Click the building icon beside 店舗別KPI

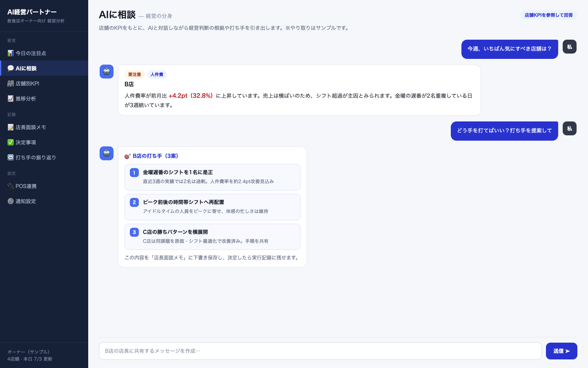11,83
